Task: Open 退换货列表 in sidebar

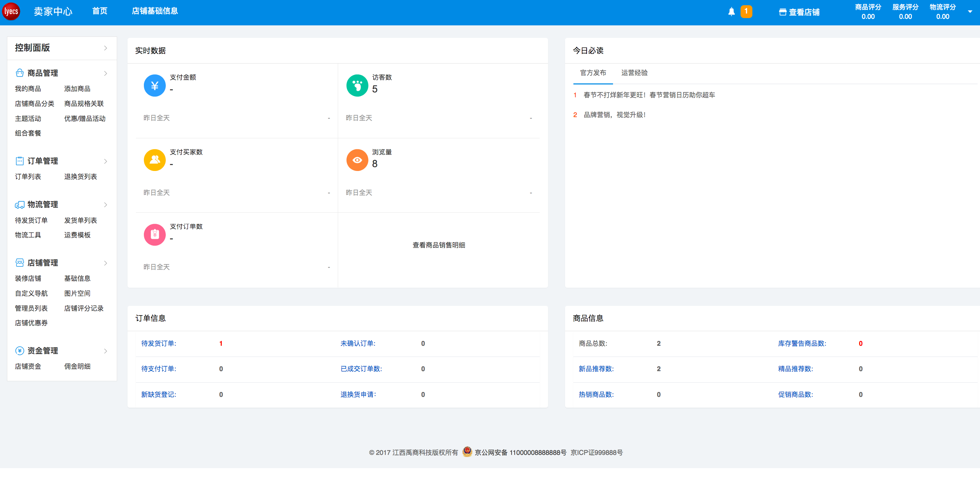Action: tap(81, 177)
